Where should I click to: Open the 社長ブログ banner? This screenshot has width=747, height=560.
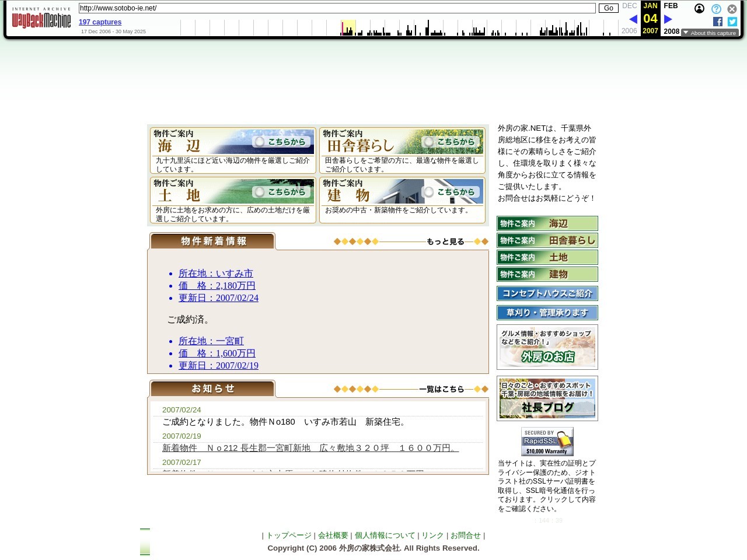pyautogui.click(x=547, y=398)
